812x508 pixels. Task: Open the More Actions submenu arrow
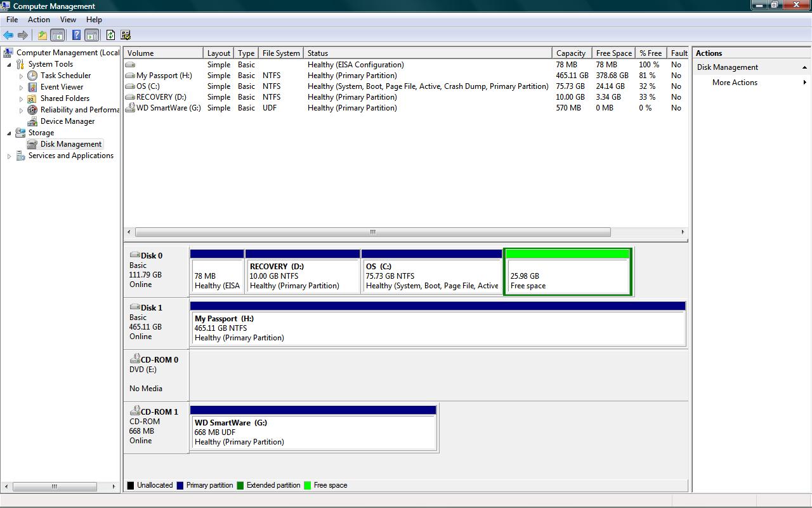click(x=805, y=83)
